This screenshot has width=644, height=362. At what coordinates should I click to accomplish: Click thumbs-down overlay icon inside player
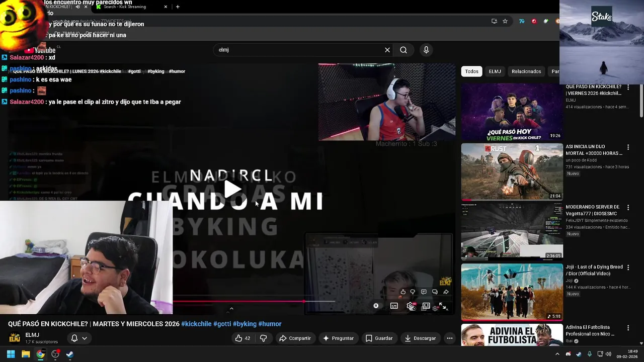pos(413,292)
